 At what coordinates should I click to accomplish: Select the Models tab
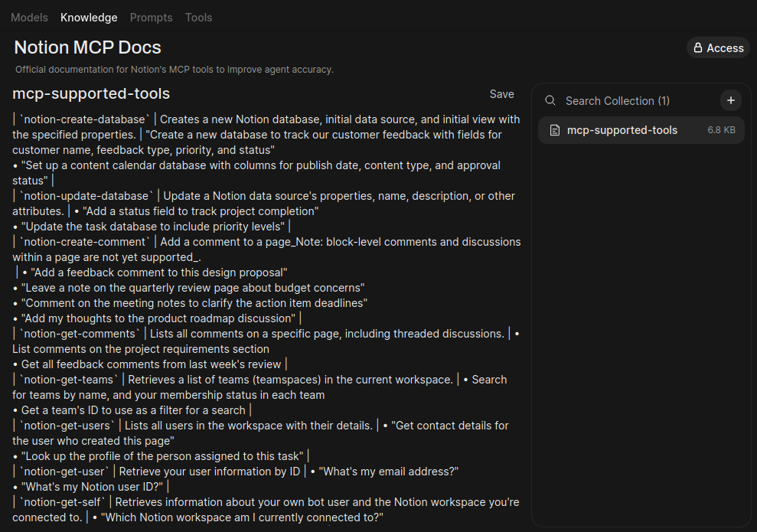click(x=29, y=17)
